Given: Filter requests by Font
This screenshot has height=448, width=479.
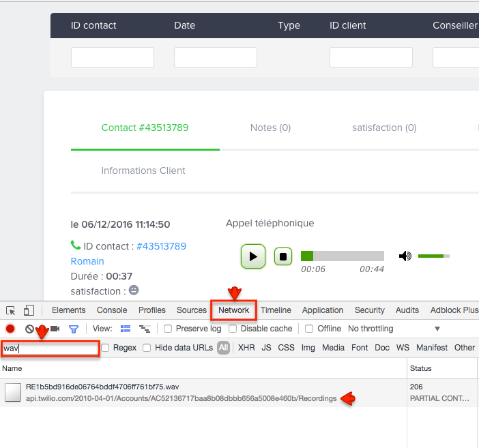Looking at the screenshot, I should tap(360, 348).
